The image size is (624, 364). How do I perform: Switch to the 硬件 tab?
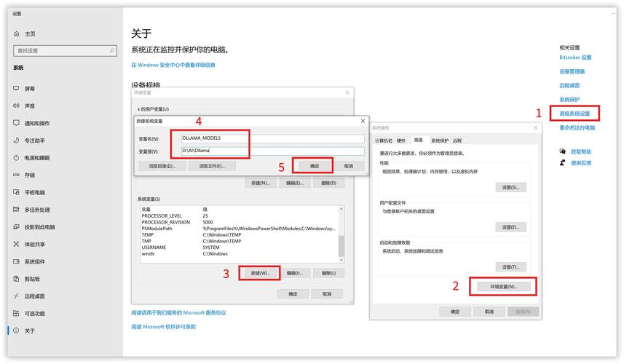(400, 141)
